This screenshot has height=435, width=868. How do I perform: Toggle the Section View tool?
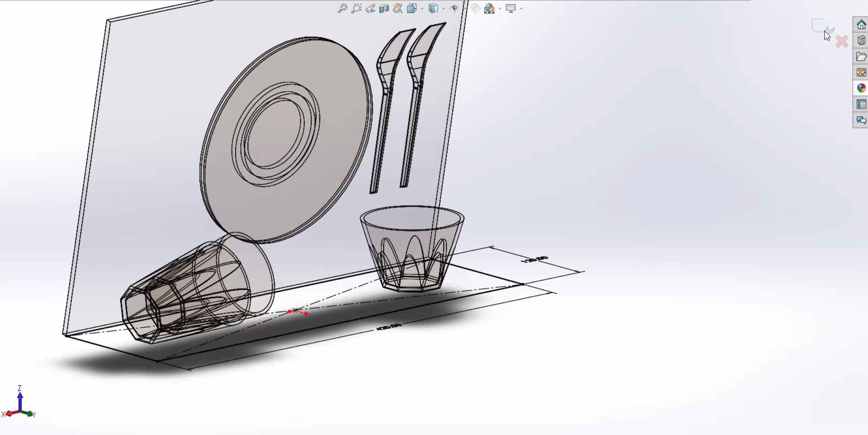[x=384, y=8]
